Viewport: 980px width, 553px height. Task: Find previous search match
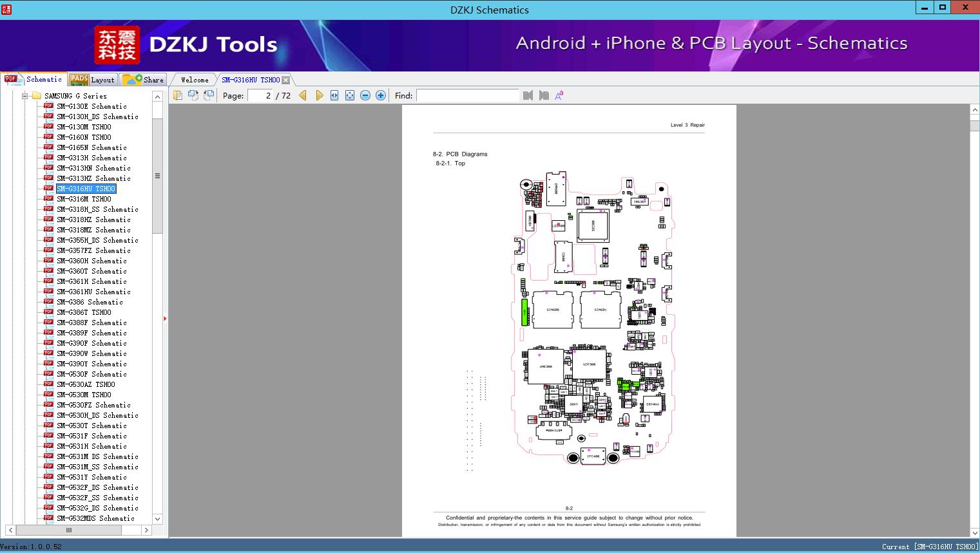coord(528,95)
